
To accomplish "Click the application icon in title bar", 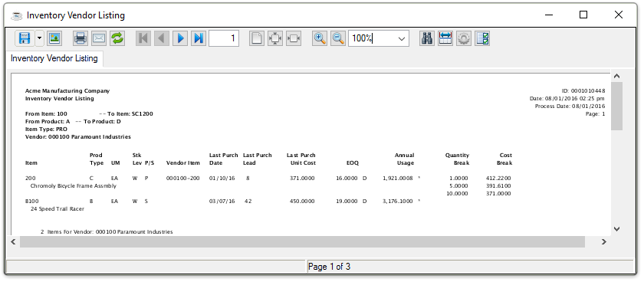I will (x=16, y=15).
